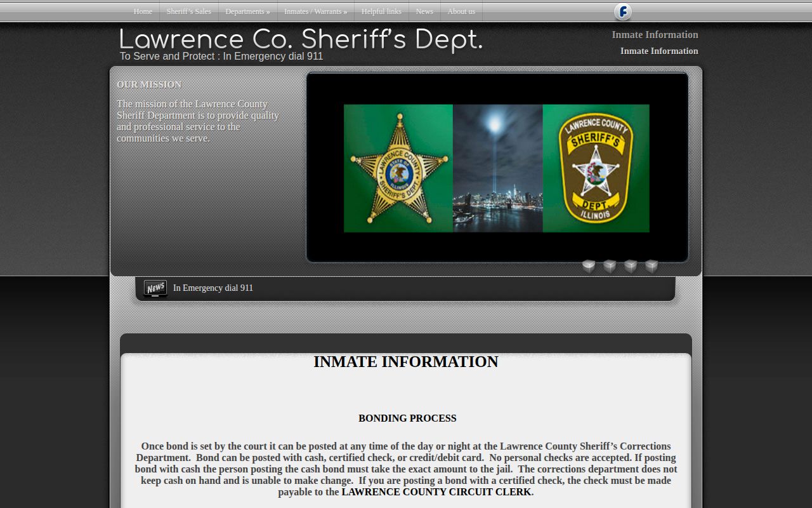
Task: Click the slideshow badge banner image
Action: pyautogui.click(x=497, y=168)
